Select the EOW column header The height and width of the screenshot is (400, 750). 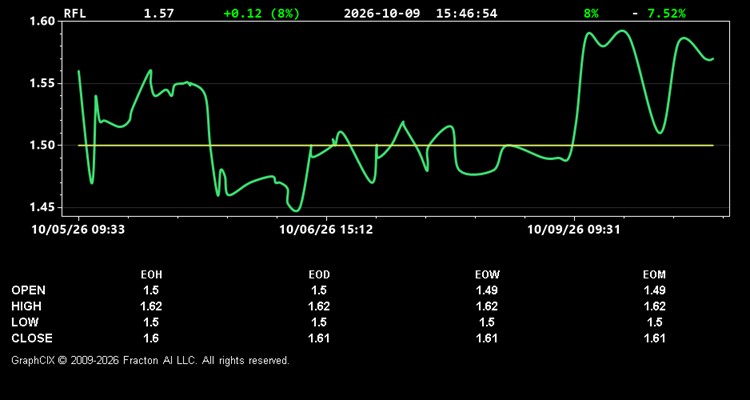point(487,275)
